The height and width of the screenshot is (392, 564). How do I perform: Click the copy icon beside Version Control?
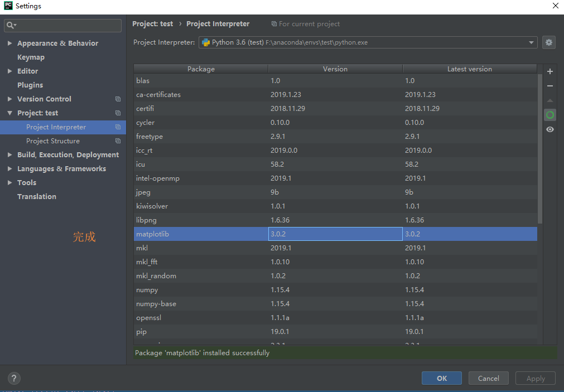tap(118, 99)
